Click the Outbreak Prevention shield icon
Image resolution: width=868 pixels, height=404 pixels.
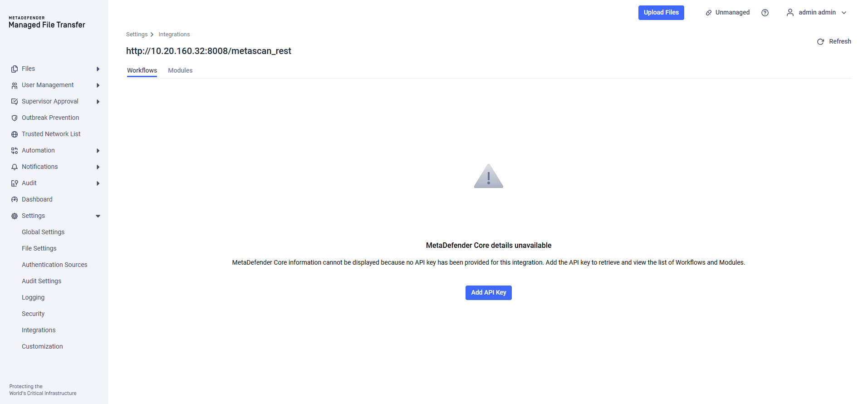point(15,118)
